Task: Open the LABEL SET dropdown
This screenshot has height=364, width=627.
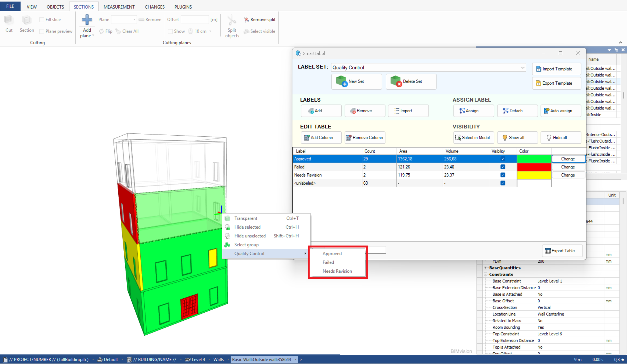Action: click(522, 67)
